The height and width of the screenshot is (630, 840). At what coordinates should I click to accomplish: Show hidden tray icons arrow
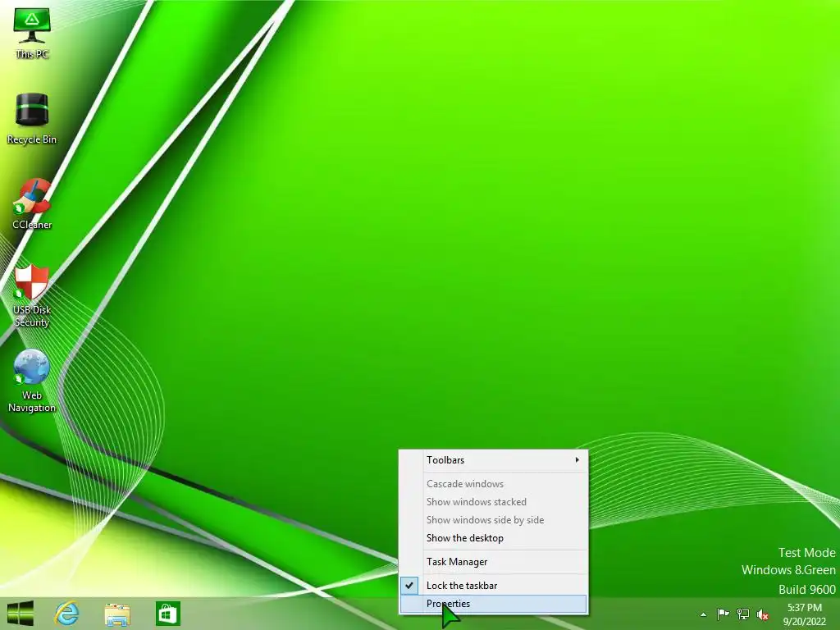click(703, 614)
